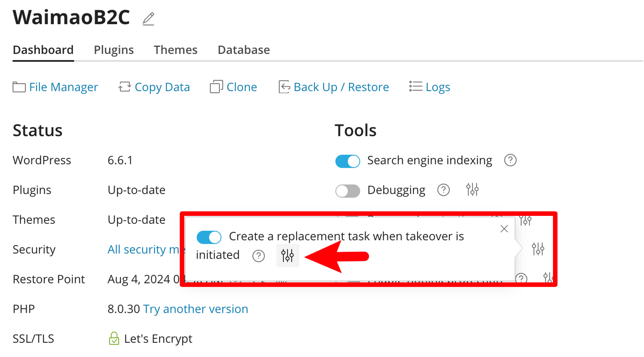Switch to the Plugins tab
The width and height of the screenshot is (644, 357).
(x=113, y=50)
